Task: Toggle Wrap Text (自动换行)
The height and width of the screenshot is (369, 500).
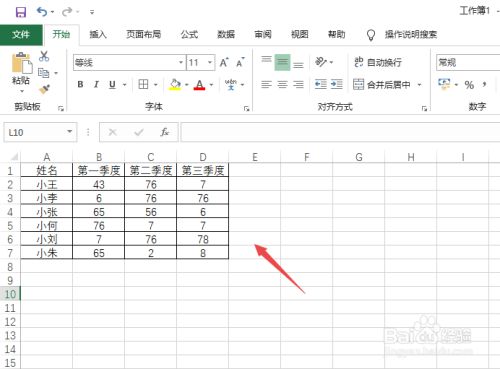Action: click(x=378, y=62)
